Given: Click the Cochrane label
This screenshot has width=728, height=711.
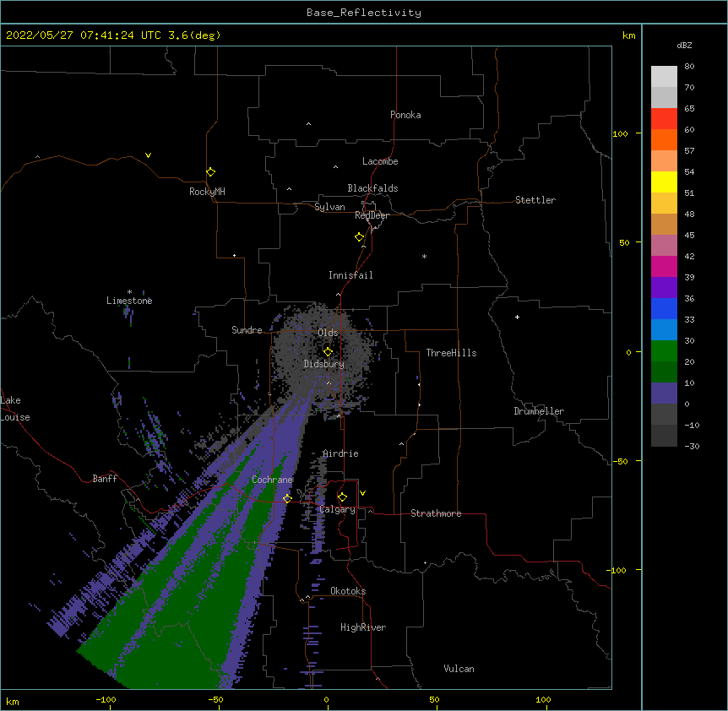Looking at the screenshot, I should coord(272,480).
